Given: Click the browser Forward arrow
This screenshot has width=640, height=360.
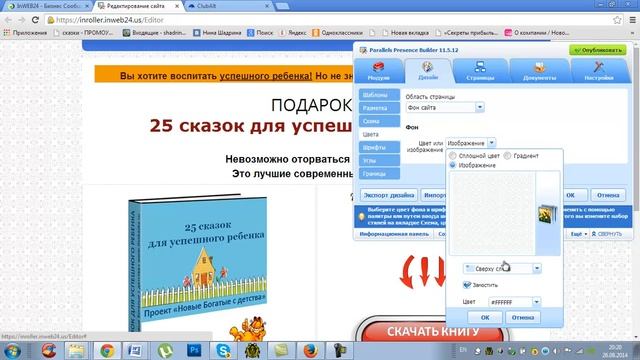Looking at the screenshot, I should [22, 20].
